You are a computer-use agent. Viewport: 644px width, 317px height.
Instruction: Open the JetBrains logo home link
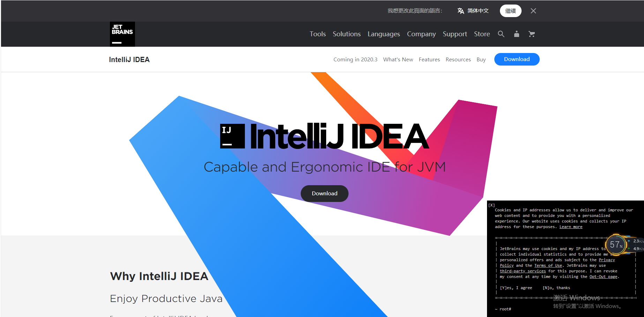point(122,34)
